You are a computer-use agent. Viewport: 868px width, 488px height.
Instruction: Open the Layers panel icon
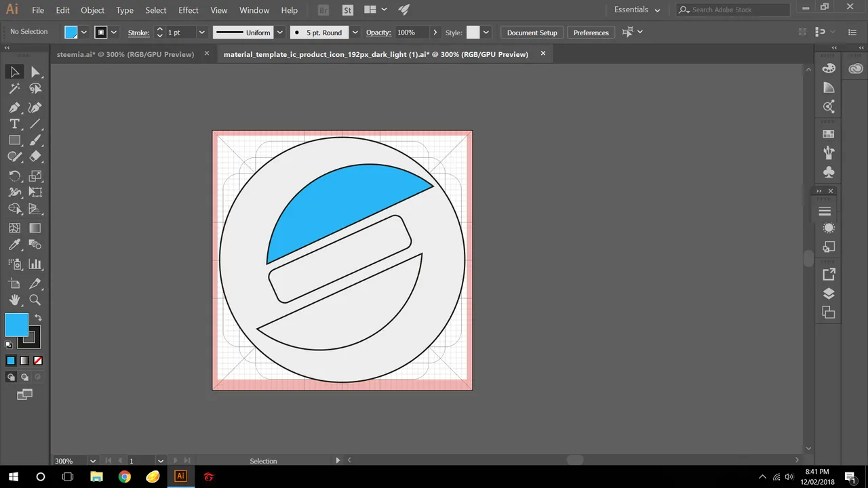pos(829,293)
